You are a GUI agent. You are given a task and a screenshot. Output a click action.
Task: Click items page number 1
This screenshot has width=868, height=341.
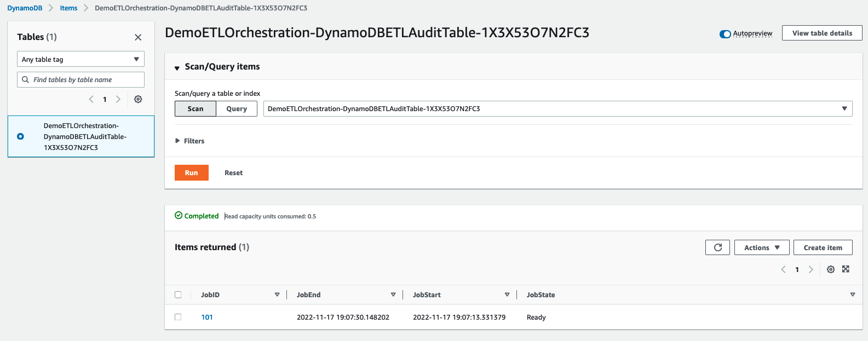click(797, 269)
